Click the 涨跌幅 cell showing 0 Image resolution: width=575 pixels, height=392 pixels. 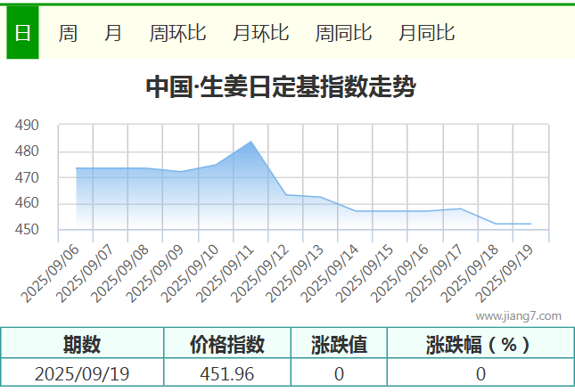pyautogui.click(x=481, y=373)
